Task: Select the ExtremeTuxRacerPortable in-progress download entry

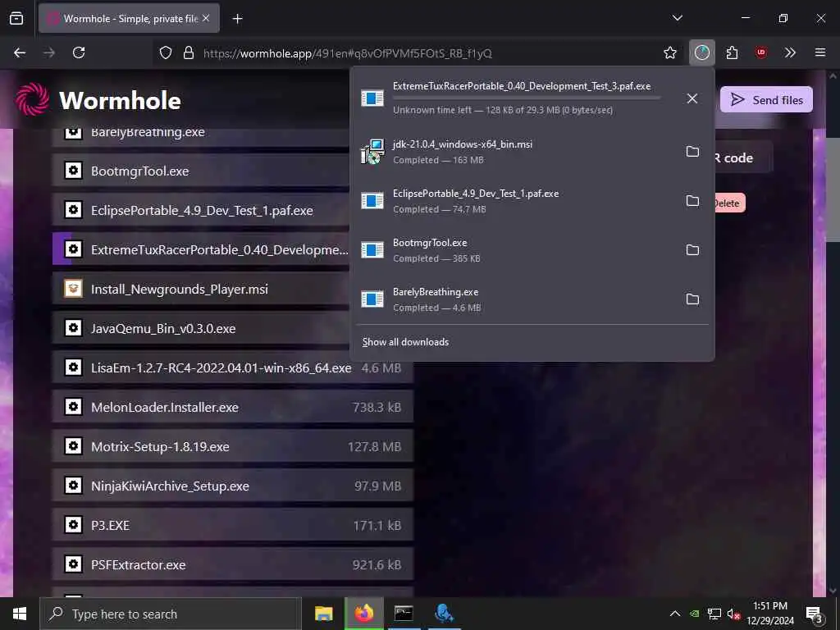Action: click(515, 98)
